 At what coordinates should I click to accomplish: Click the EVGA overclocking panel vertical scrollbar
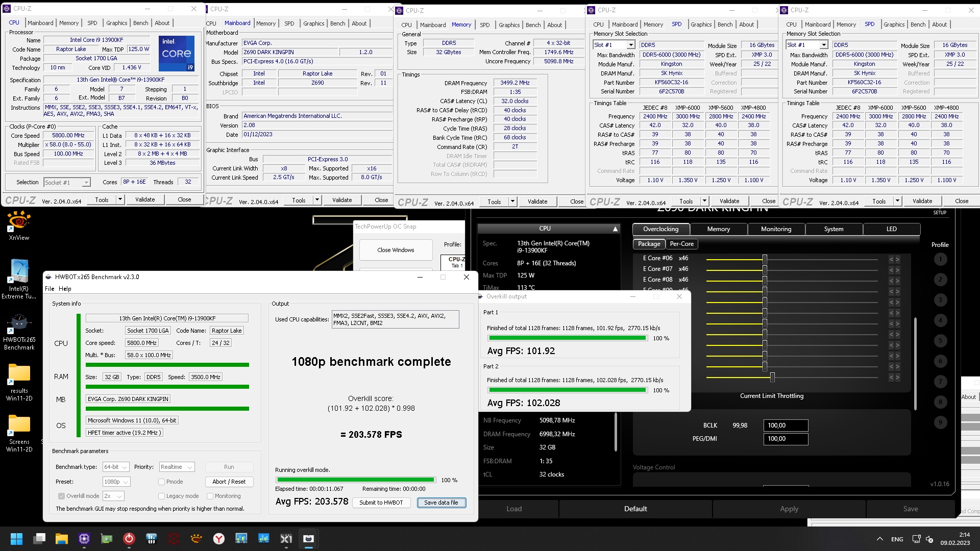point(915,363)
